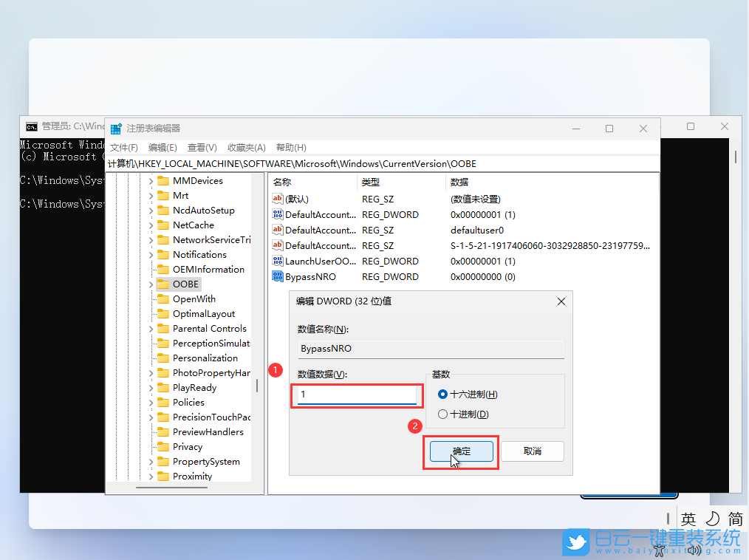749x560 pixels.
Task: Expand the Parental Controls key
Action: click(149, 328)
